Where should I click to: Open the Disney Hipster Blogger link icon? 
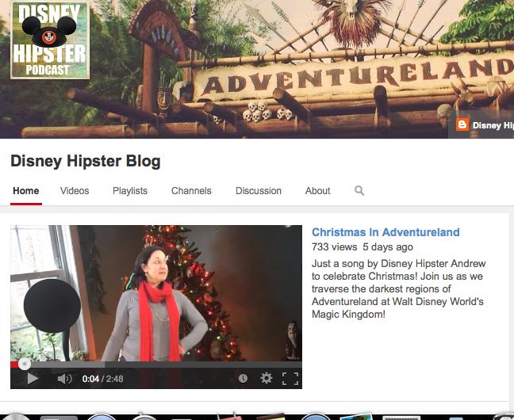click(x=462, y=125)
